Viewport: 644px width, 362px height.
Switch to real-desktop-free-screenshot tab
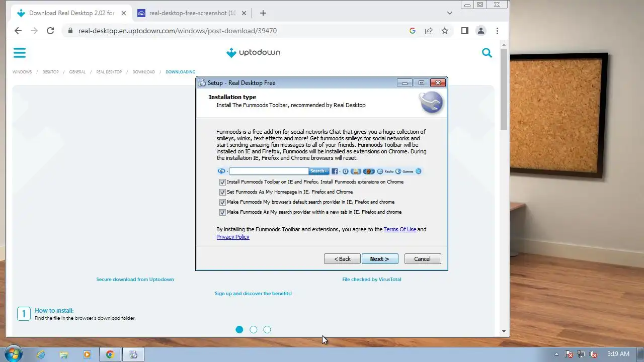pyautogui.click(x=193, y=13)
